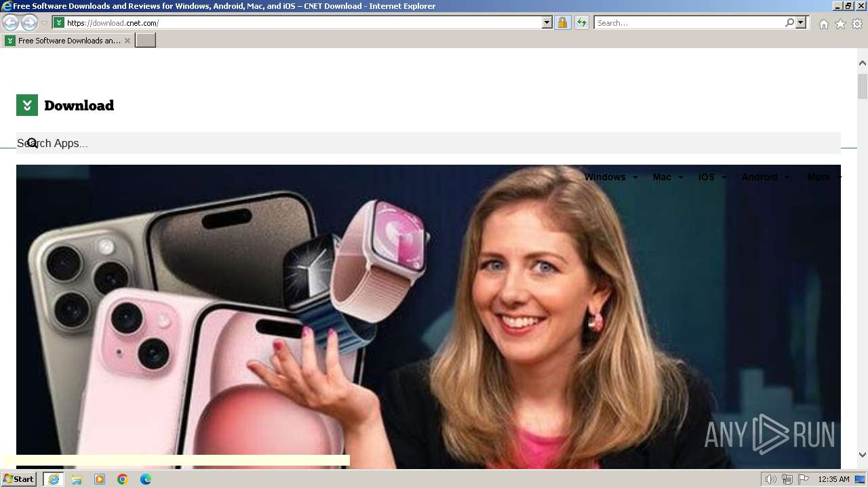This screenshot has width=868, height=488.
Task: Open the Action Center flag tray icon
Action: click(x=804, y=479)
